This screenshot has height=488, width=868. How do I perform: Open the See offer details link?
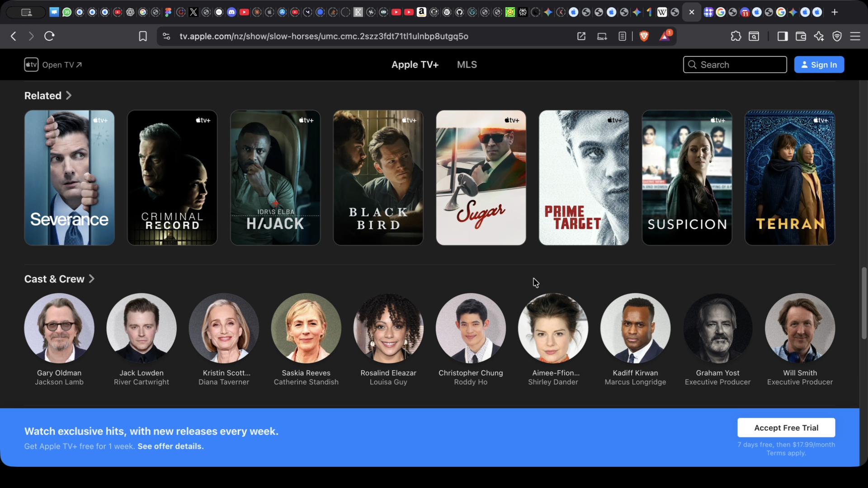coord(170,446)
